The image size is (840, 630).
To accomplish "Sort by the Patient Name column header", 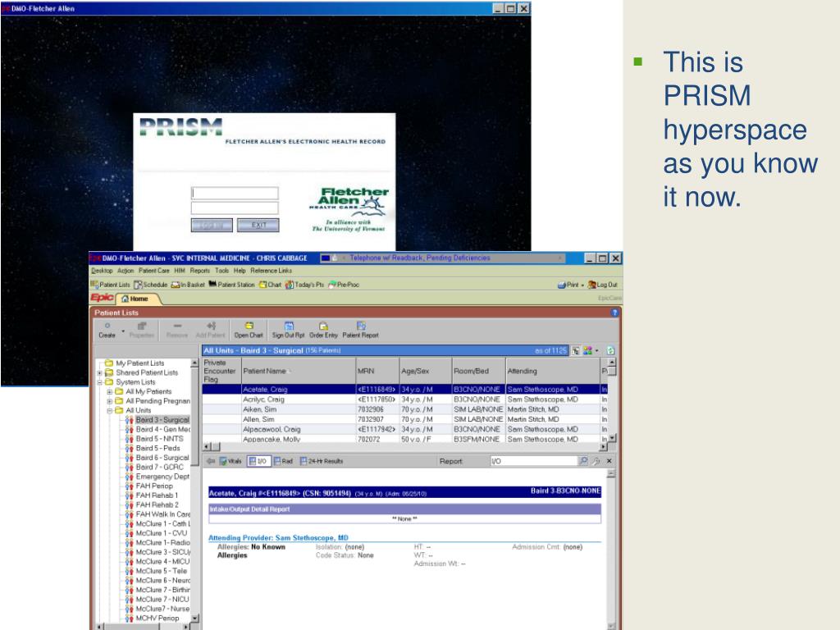I will coord(299,371).
